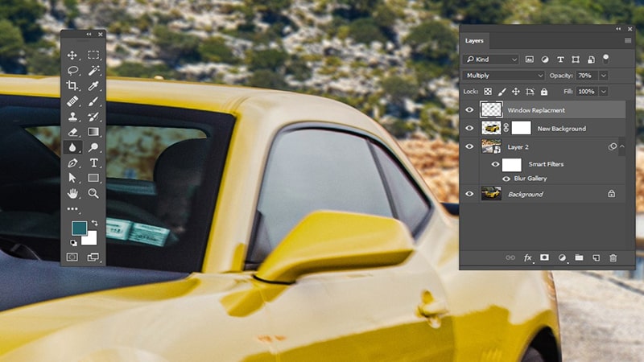The image size is (644, 362).
Task: Select the Blur tool
Action: (72, 147)
